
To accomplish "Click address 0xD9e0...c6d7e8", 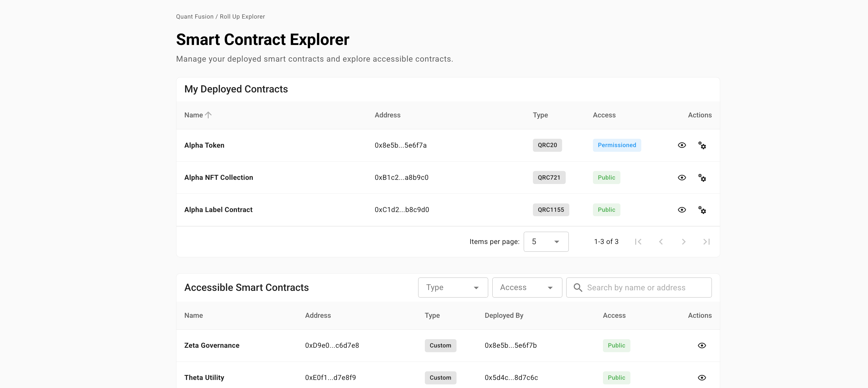I will click(332, 345).
